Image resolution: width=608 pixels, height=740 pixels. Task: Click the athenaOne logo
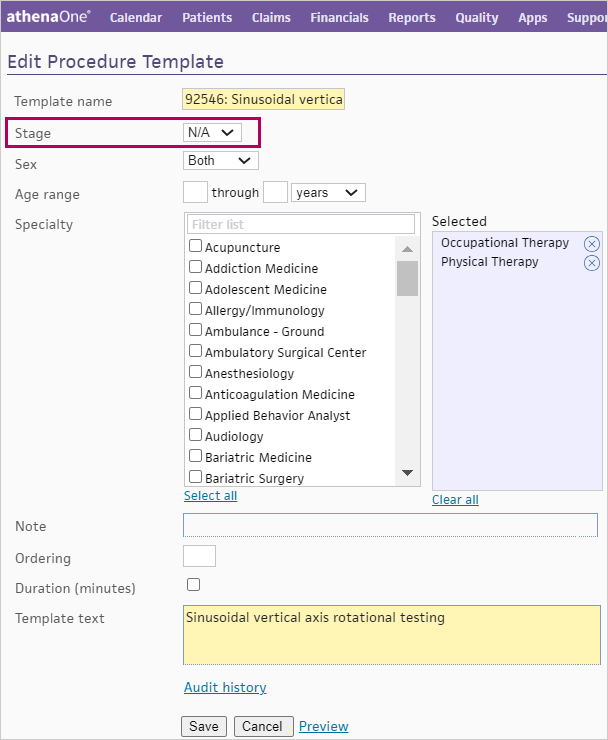[49, 17]
